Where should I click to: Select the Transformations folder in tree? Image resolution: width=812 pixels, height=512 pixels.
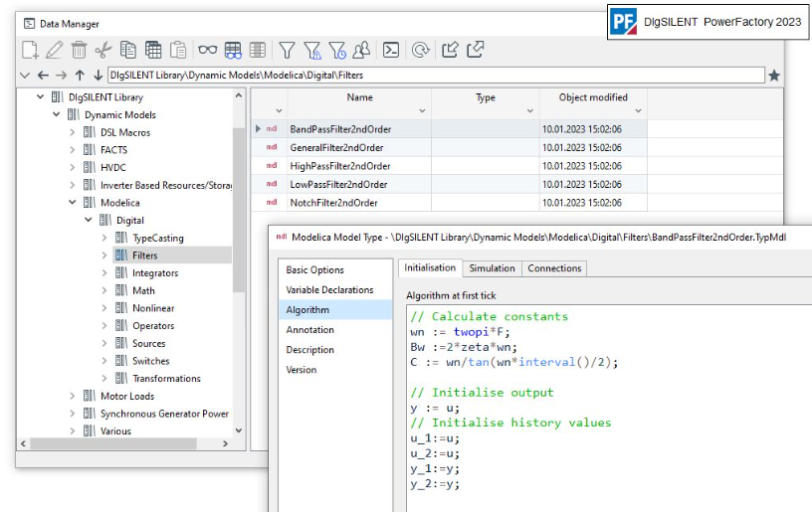(166, 379)
